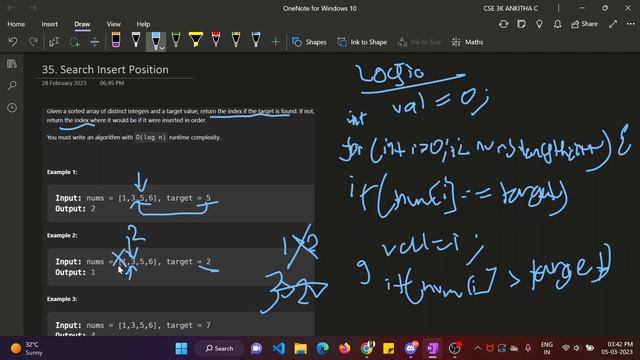The width and height of the screenshot is (640, 360).
Task: Select the yellow highlighter
Action: [196, 40]
